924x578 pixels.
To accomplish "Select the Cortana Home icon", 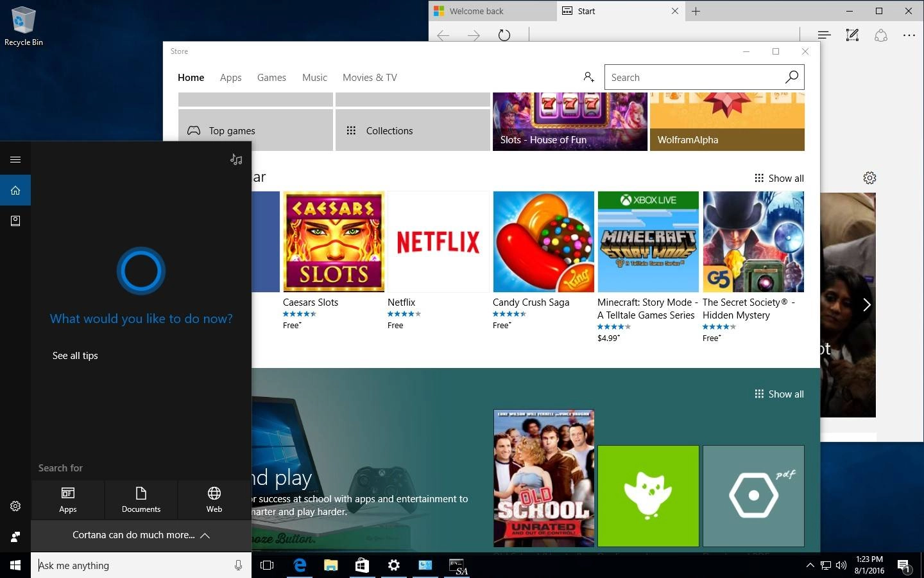I will [x=15, y=190].
